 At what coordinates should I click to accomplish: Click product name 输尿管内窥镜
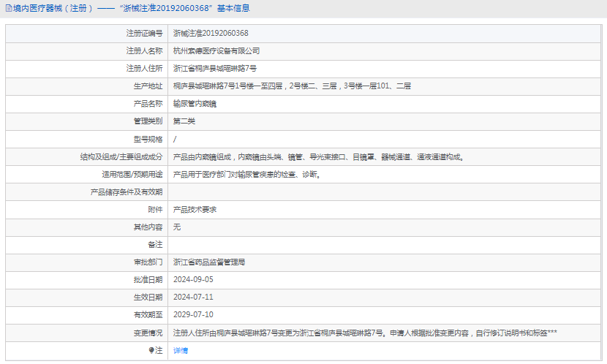coord(195,104)
